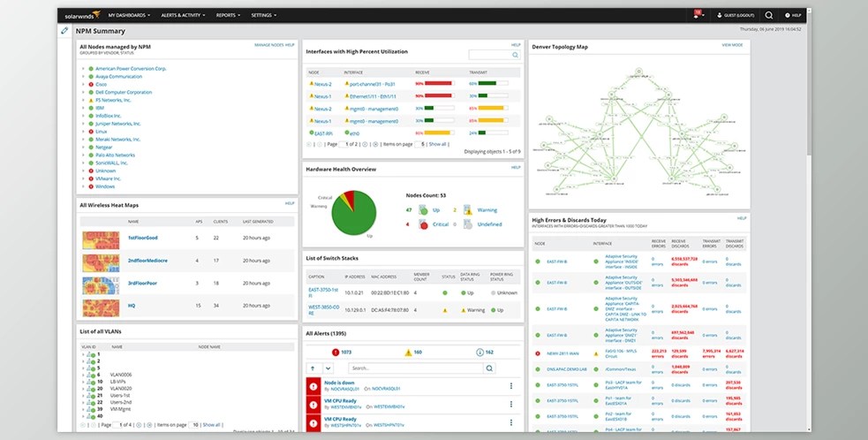Click the red critical alerts icon showing 1073
The width and height of the screenshot is (868, 440).
(x=336, y=352)
